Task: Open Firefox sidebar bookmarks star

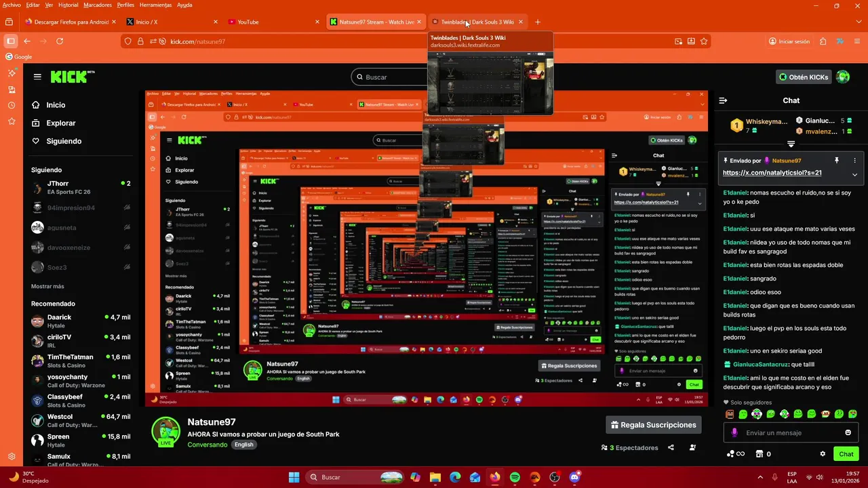Action: click(12, 121)
